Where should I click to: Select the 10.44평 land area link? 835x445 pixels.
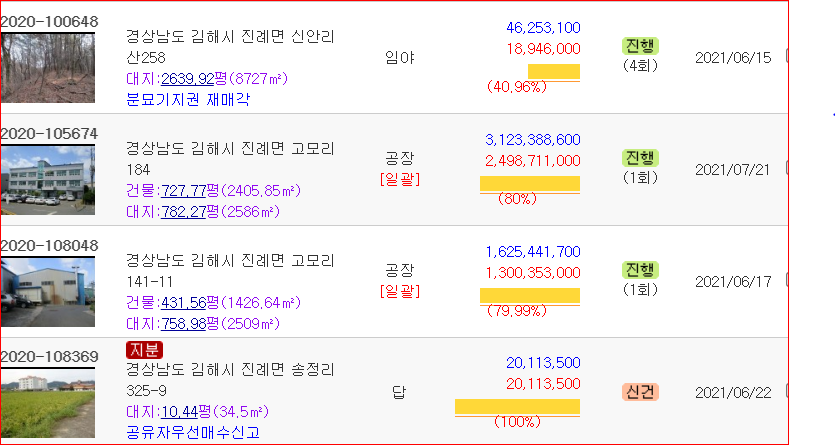click(179, 412)
